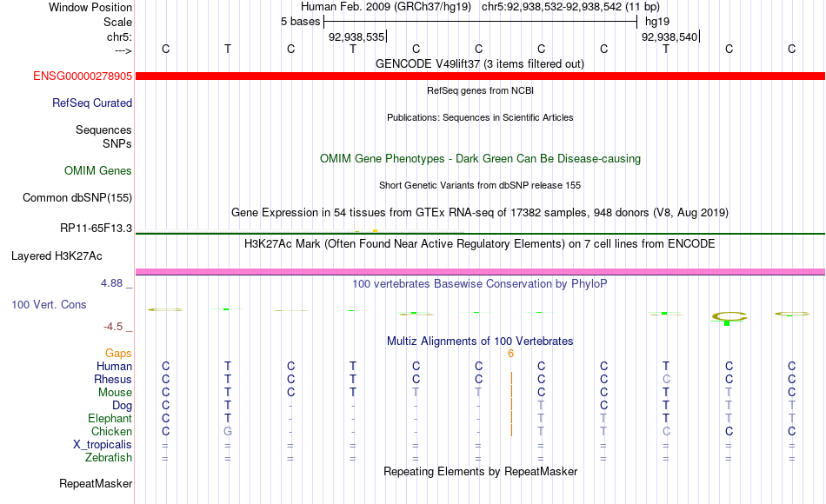Click the -4.5 PhyloP lower scale value
The height and width of the screenshot is (504, 826).
point(113,327)
